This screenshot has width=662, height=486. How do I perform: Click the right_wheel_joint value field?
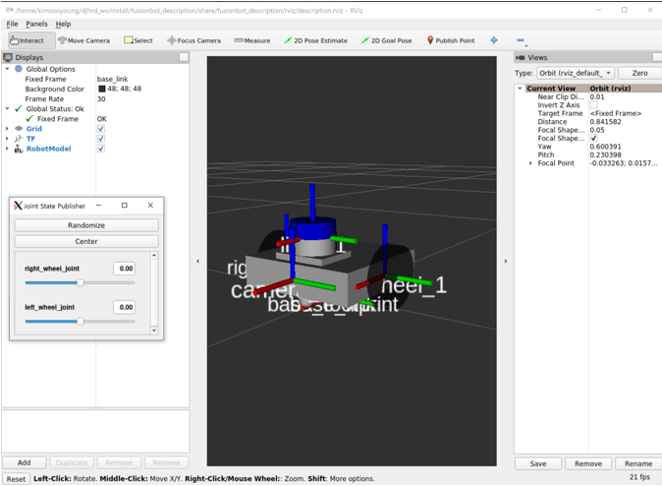(x=125, y=269)
